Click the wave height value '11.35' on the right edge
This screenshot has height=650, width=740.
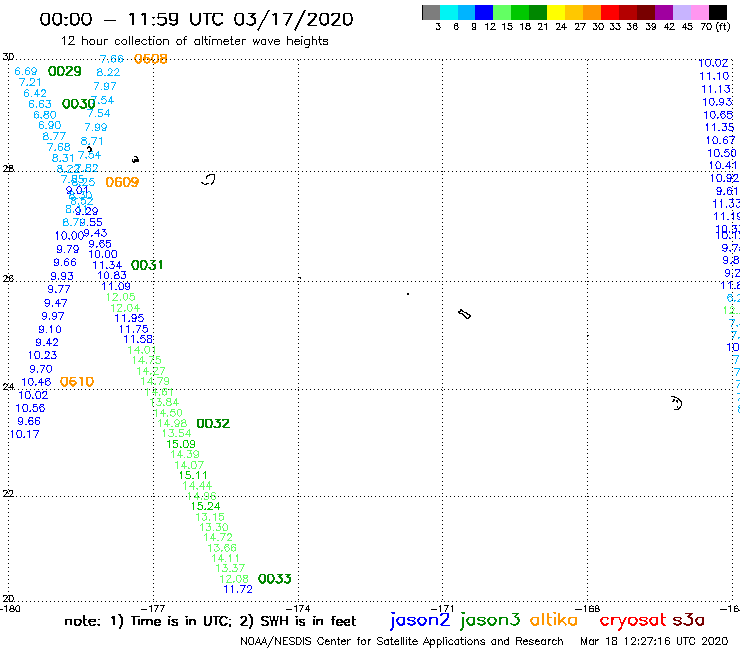[720, 127]
